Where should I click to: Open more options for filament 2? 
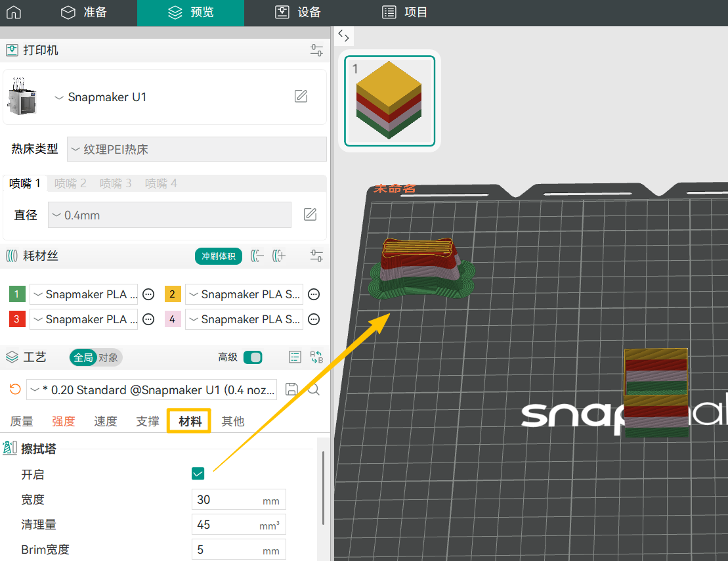coord(314,294)
